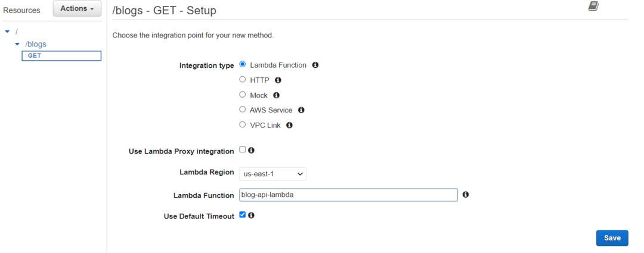Select the HTTP integration type
This screenshot has width=644, height=253.
pyautogui.click(x=243, y=79)
